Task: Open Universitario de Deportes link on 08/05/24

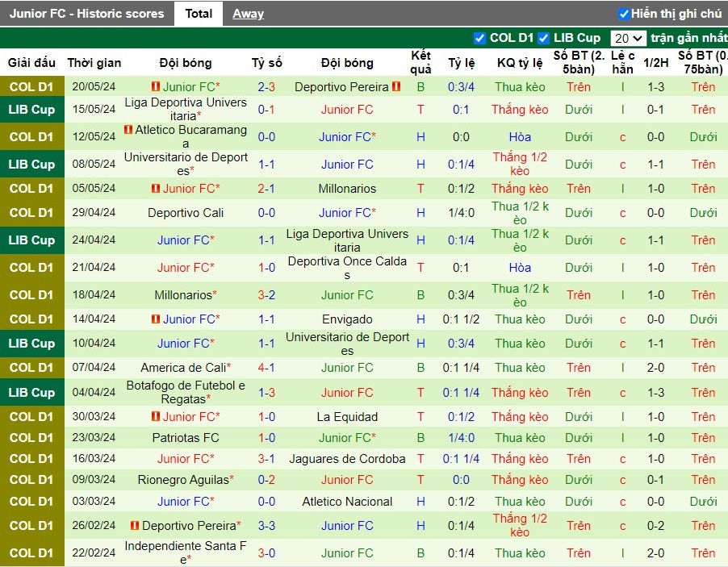Action: [186, 164]
